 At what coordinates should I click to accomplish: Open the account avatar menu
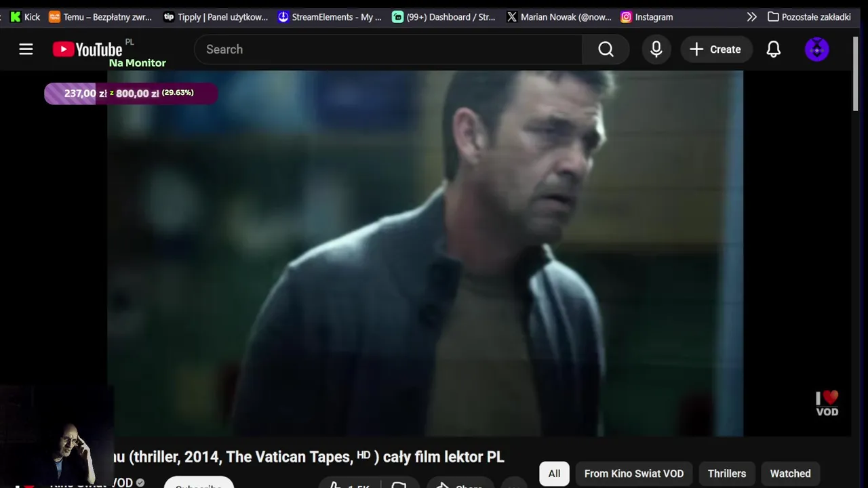816,49
